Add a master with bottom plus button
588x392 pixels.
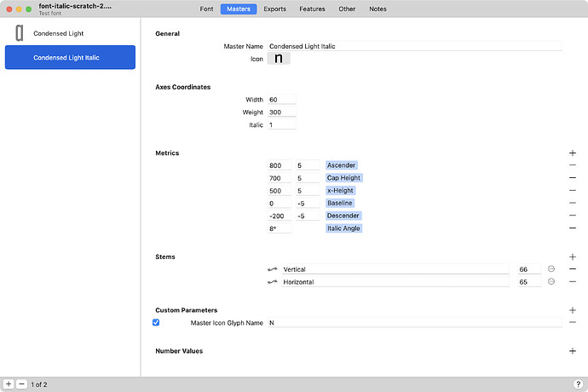point(9,384)
